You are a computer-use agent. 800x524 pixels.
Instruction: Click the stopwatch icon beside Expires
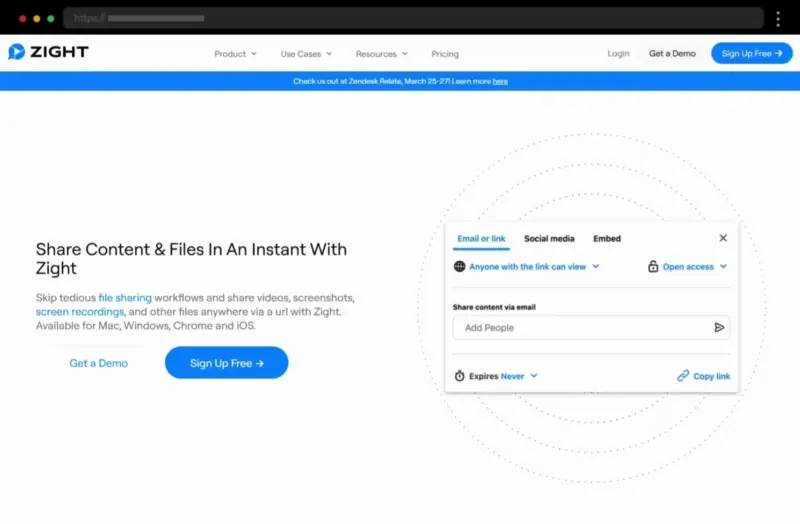pos(459,376)
